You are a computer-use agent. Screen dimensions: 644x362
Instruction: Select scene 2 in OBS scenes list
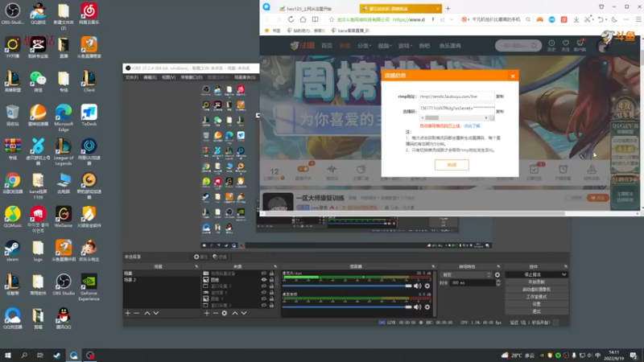[161, 279]
